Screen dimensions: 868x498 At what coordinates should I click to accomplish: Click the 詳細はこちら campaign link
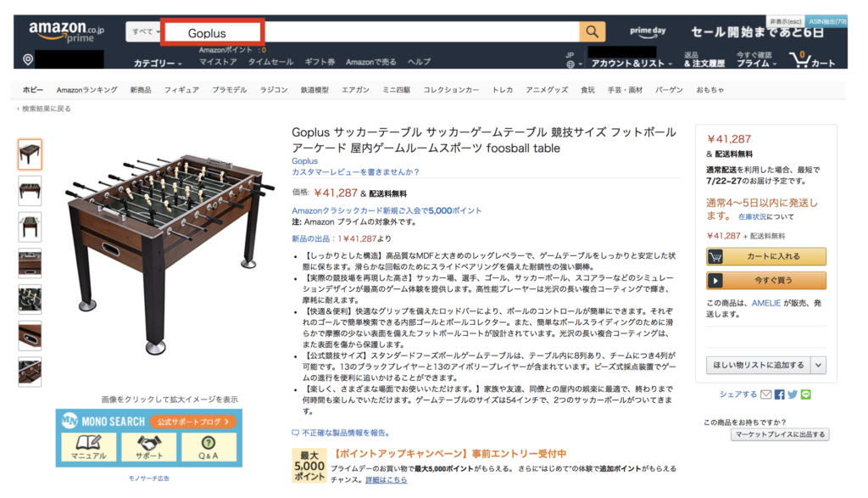coord(386,479)
